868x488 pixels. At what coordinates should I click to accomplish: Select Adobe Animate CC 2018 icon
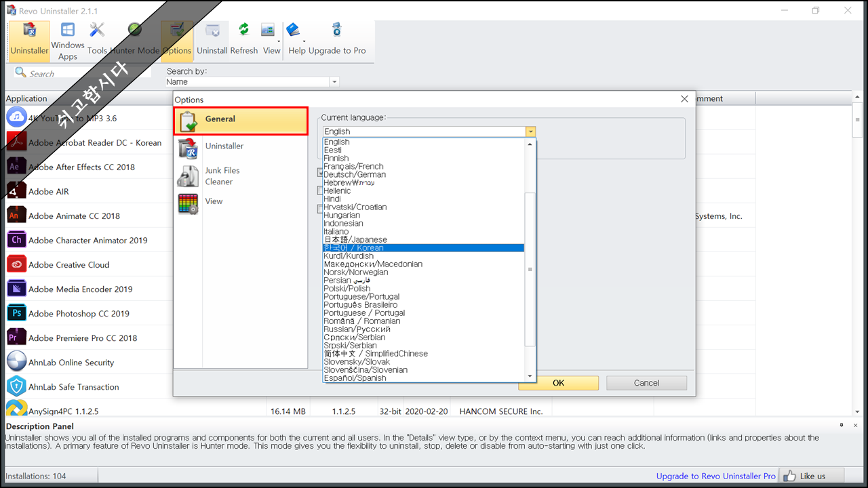pos(16,216)
